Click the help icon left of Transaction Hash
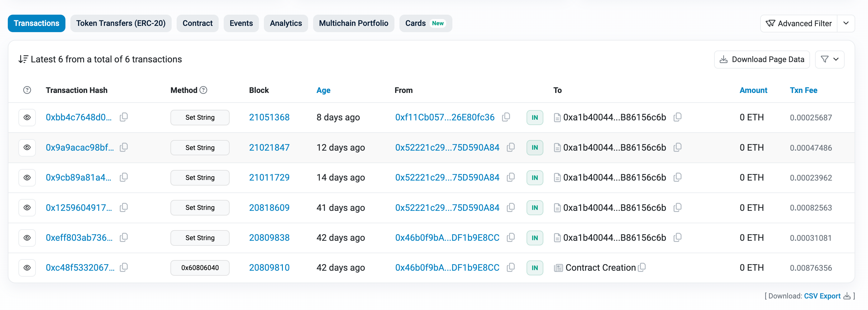This screenshot has width=868, height=310. 27,90
